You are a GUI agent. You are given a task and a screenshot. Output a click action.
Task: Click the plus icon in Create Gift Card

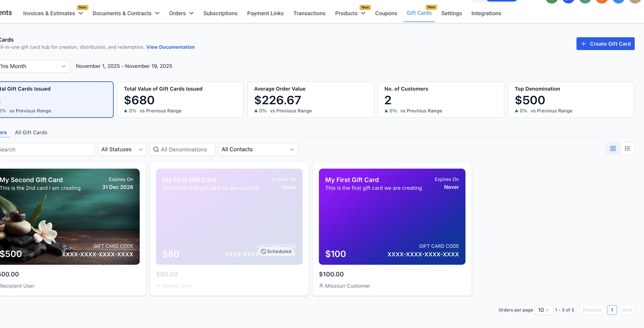(x=584, y=44)
